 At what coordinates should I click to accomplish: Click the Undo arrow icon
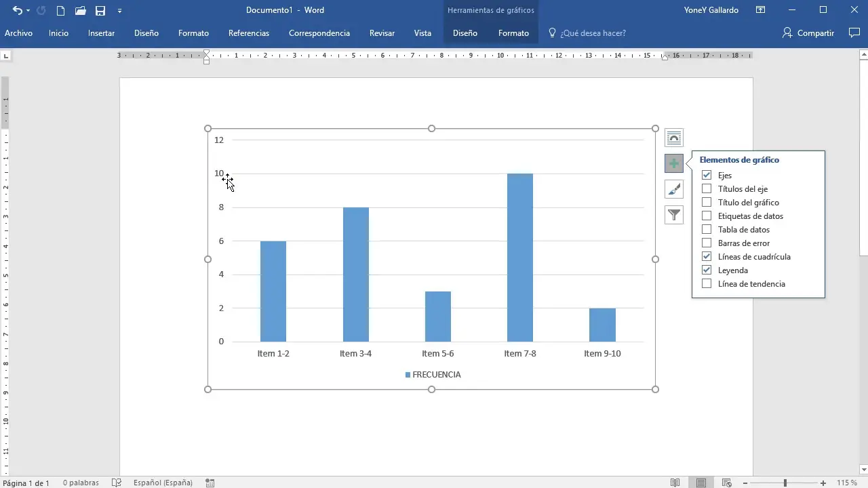[17, 10]
